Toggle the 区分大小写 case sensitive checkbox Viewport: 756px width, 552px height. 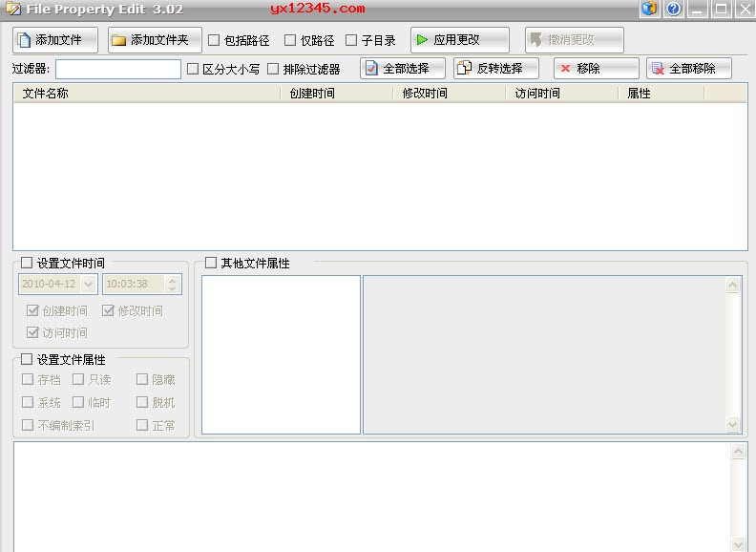tap(193, 69)
